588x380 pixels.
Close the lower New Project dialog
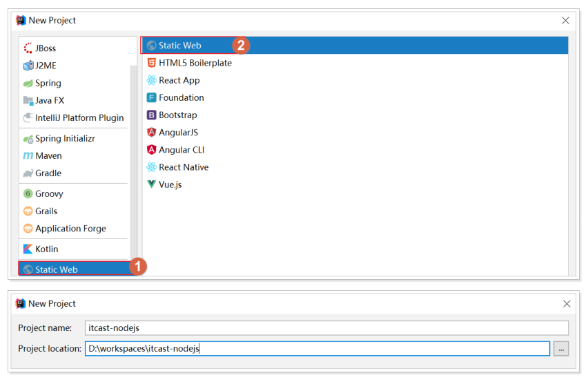click(x=567, y=304)
